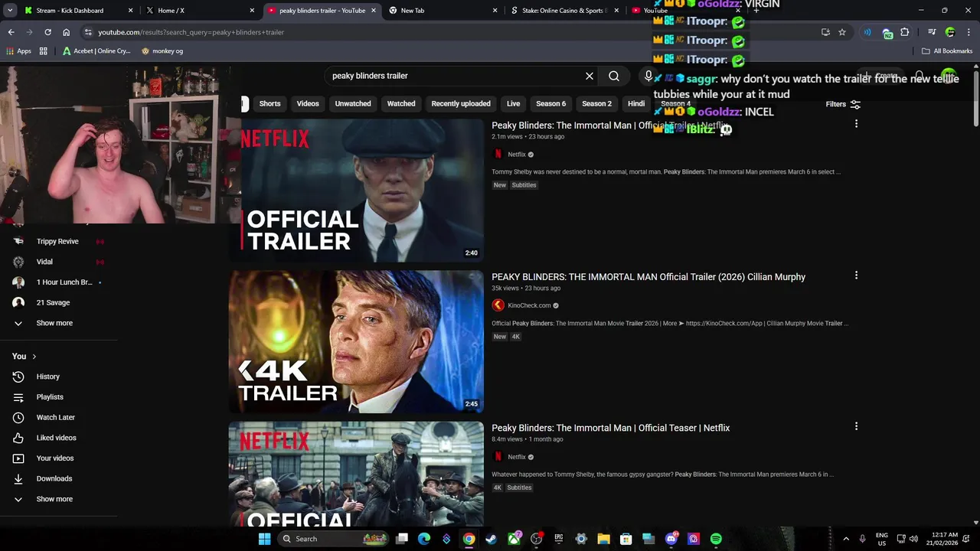Screen dimensions: 980x551
Task: Filter results by Recently uploaded chip
Action: click(461, 104)
